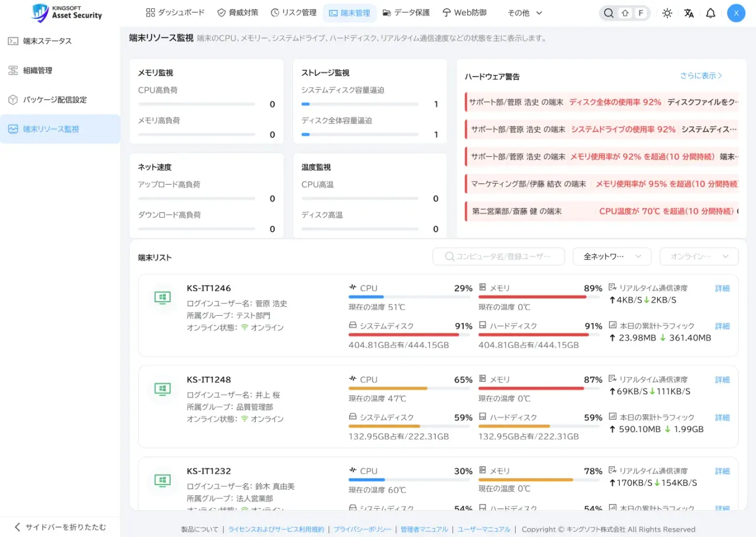This screenshot has width=756, height=537.
Task: Expand the その他 menu
Action: [x=525, y=12]
